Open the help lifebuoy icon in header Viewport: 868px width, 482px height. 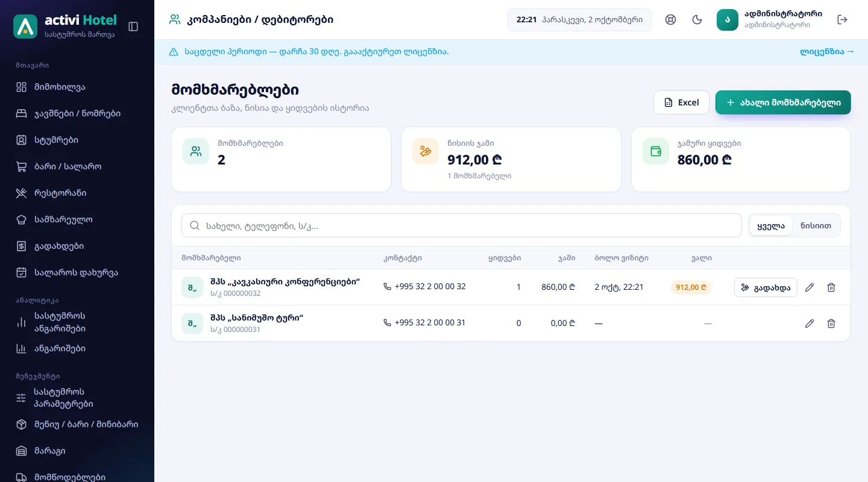670,19
